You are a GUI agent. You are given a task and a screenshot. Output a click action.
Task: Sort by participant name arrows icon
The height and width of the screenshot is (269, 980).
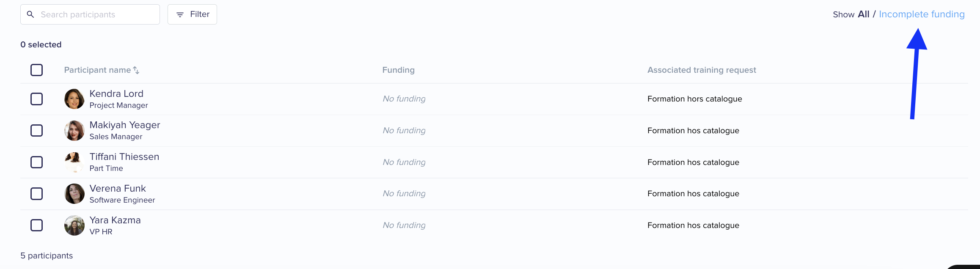point(136,70)
